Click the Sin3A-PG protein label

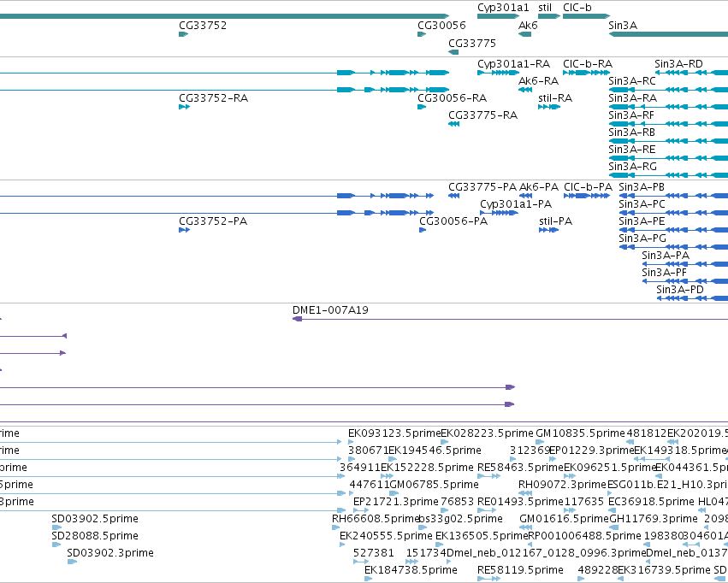coord(642,238)
